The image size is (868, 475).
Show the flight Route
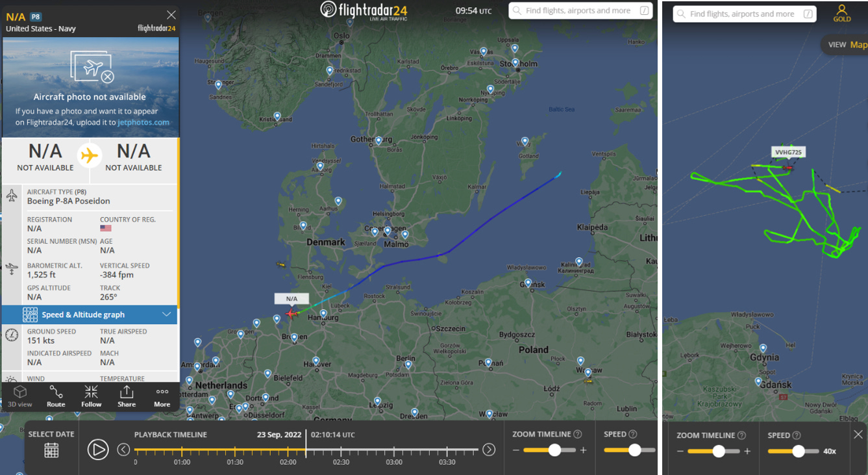click(x=56, y=396)
